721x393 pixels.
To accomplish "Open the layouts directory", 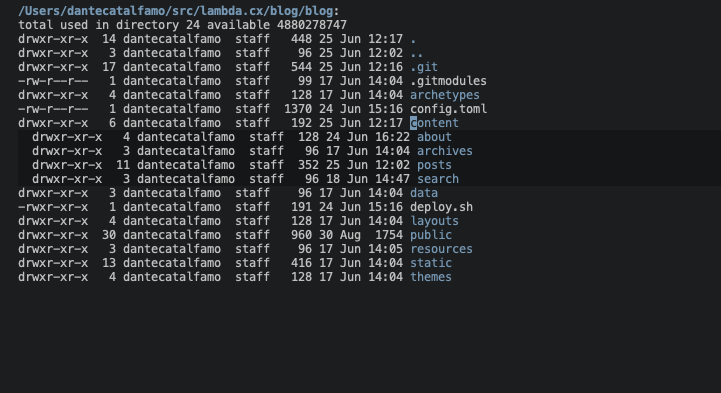I will [434, 221].
